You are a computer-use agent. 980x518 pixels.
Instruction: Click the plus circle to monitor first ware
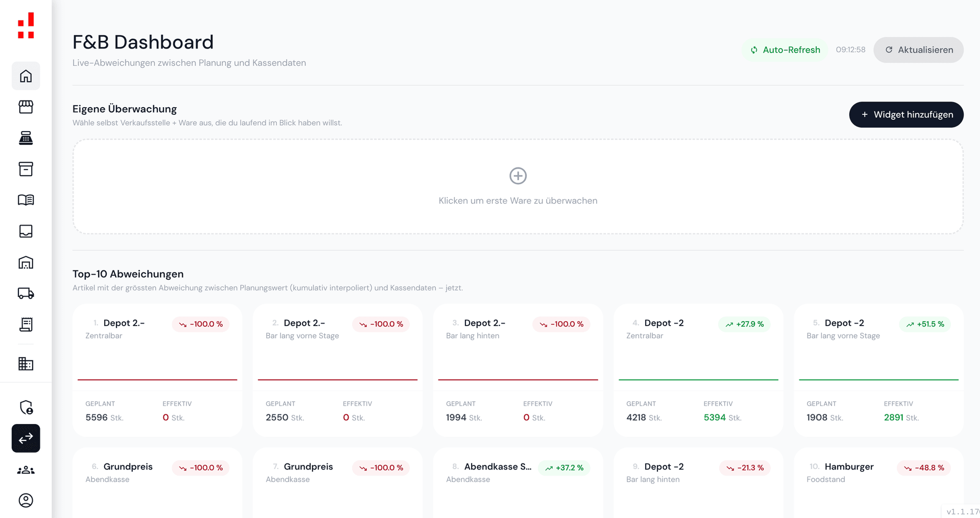pyautogui.click(x=518, y=176)
